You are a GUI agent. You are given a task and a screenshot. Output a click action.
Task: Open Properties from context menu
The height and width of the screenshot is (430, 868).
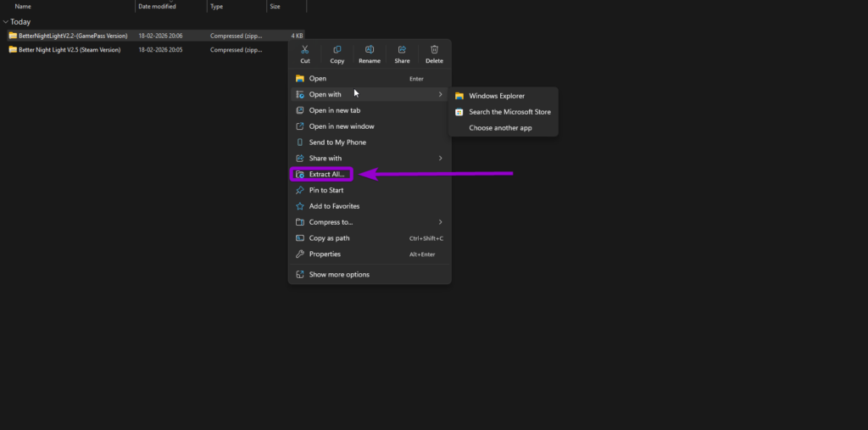[325, 254]
